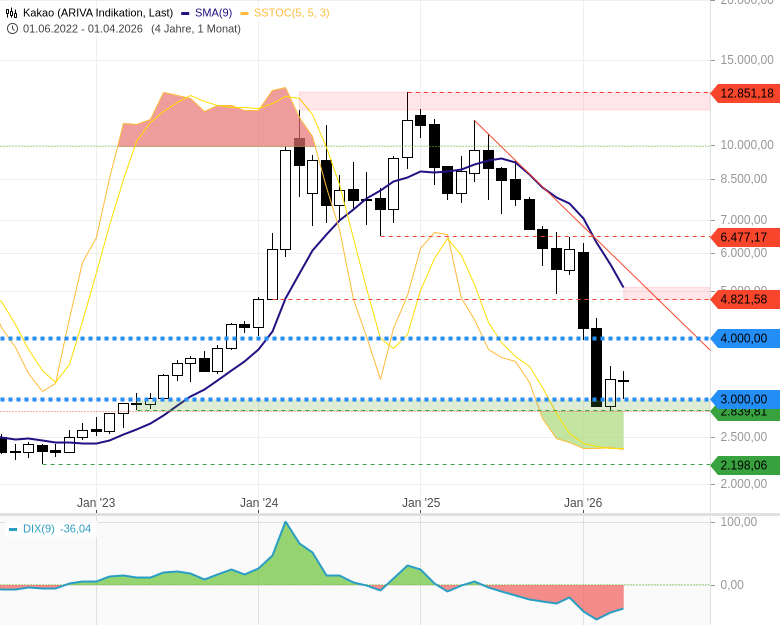The height and width of the screenshot is (625, 780).
Task: Click the SMA(9) blue legend marker
Action: 185,13
